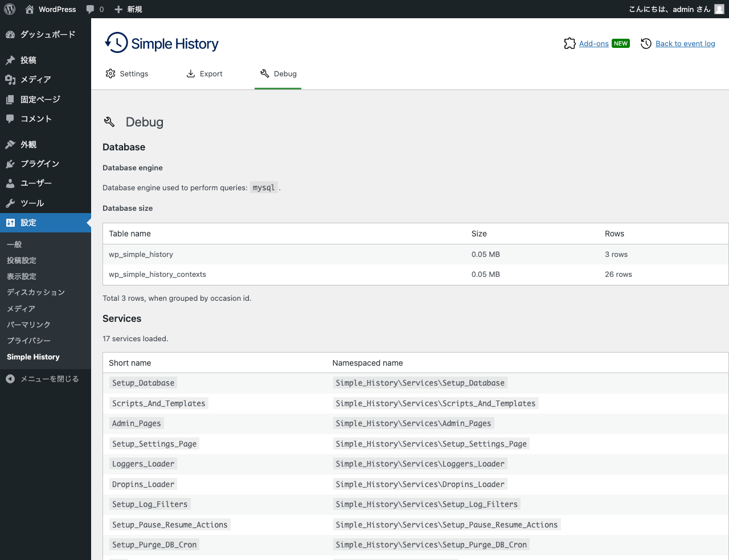Click wrench icon beside Debug heading
729x560 pixels.
tap(109, 122)
